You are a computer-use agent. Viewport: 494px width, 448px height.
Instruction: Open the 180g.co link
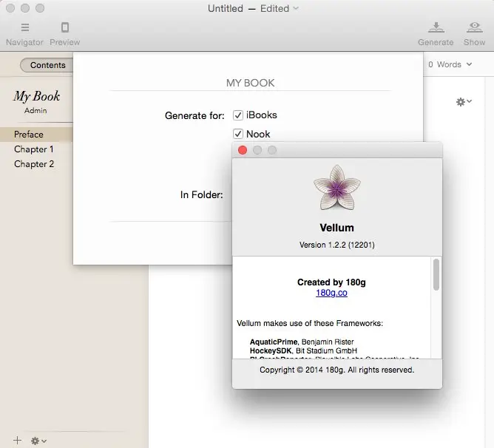pyautogui.click(x=331, y=293)
